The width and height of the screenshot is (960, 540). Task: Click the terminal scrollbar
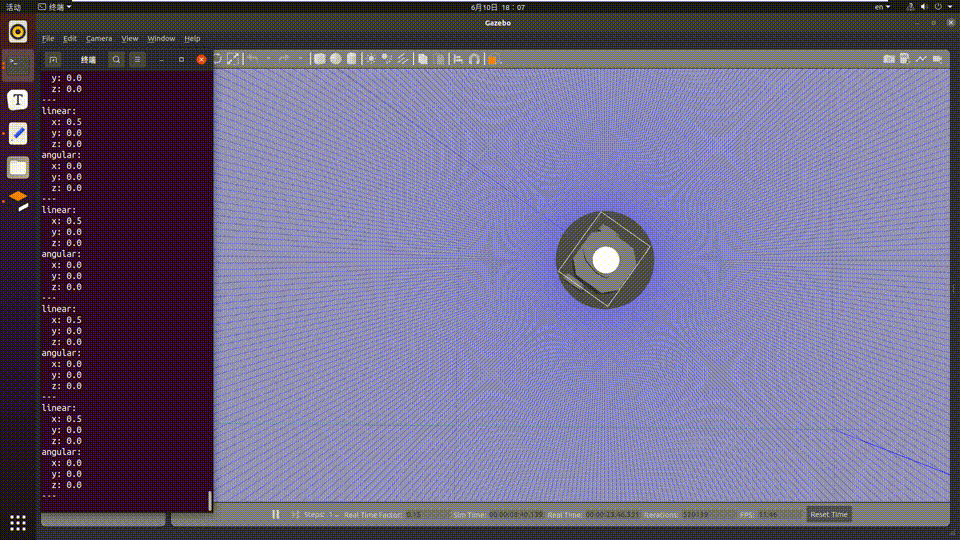click(210, 500)
